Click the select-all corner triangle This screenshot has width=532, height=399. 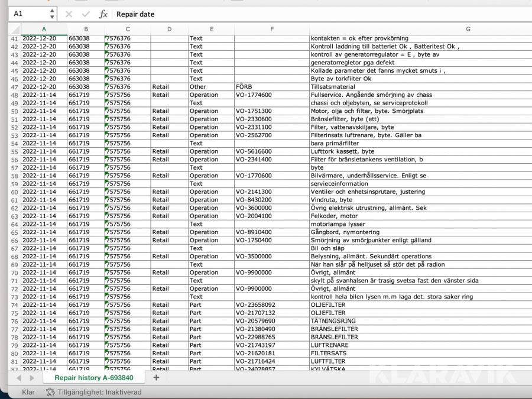click(x=13, y=29)
